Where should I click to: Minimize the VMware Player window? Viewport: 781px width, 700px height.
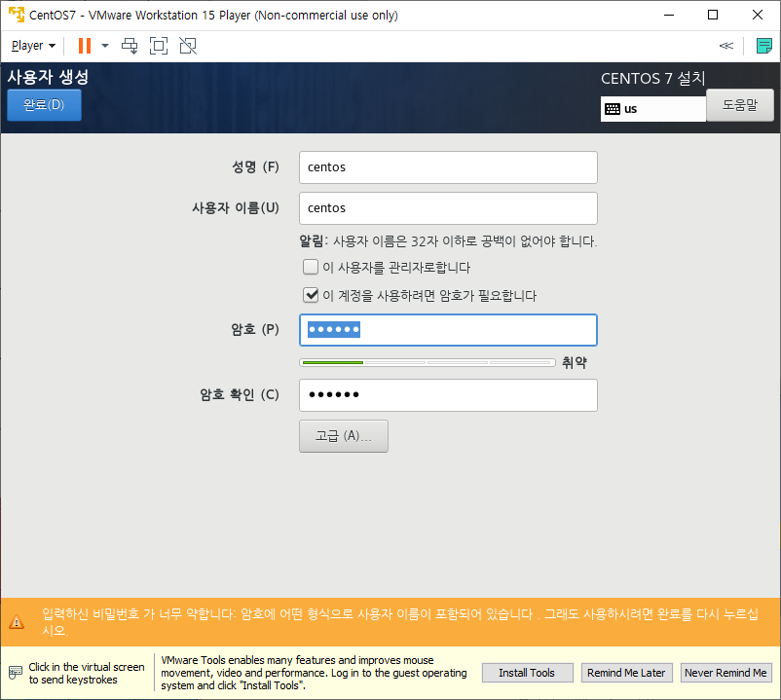coord(669,15)
